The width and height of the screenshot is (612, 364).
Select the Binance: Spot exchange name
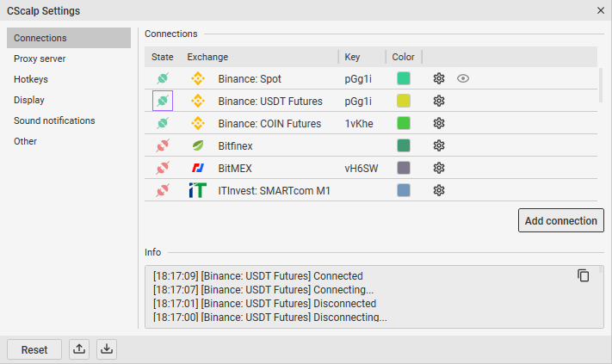click(x=250, y=79)
